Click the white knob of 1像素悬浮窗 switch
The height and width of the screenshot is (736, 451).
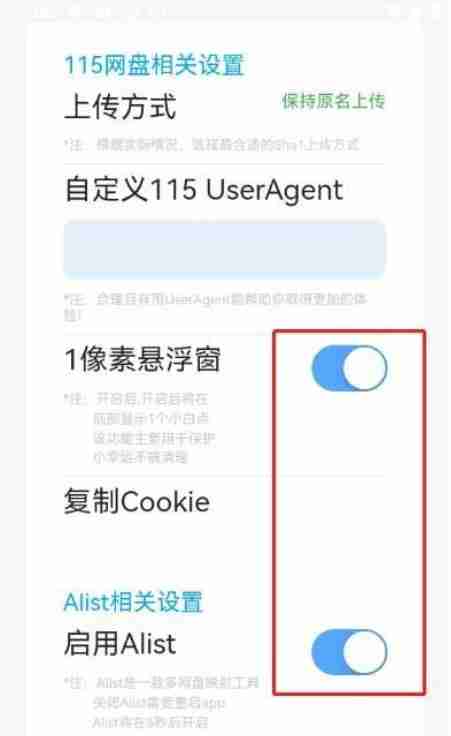365,368
